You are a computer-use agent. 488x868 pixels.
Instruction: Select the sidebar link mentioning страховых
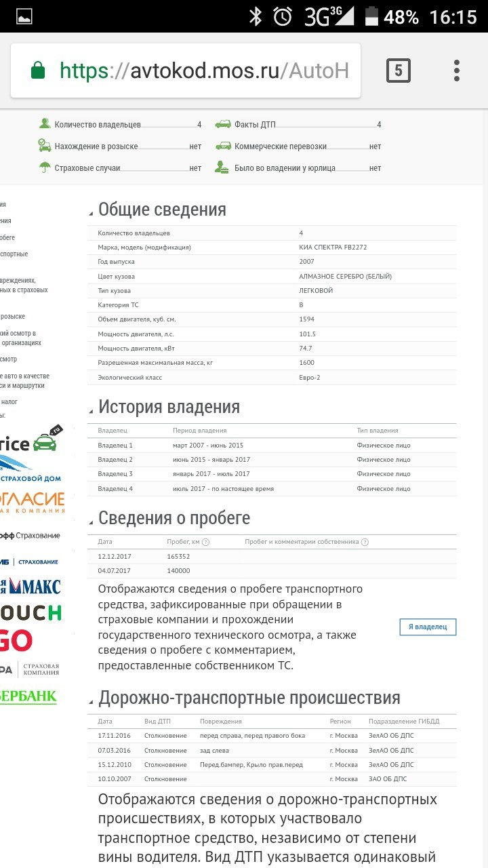tap(24, 285)
